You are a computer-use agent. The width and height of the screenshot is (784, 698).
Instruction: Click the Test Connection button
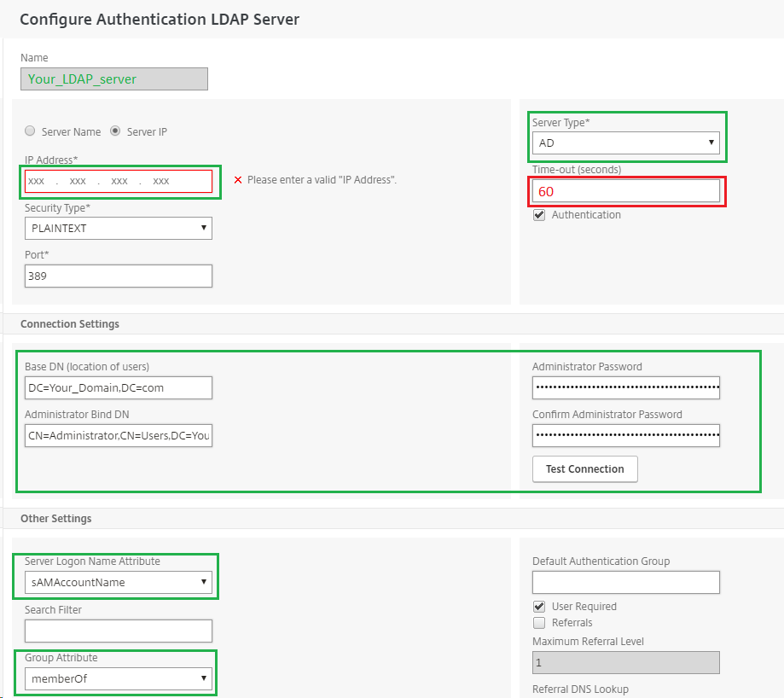pos(584,468)
